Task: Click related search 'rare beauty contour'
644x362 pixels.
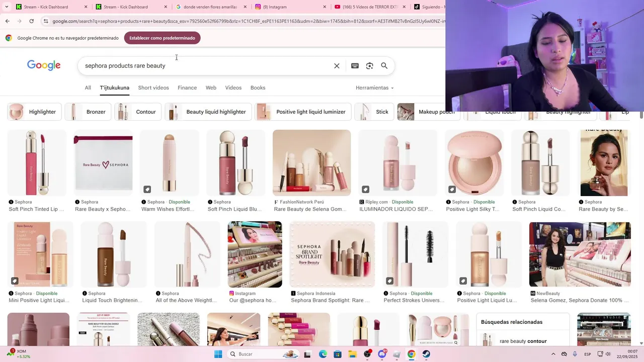Action: 523,341
